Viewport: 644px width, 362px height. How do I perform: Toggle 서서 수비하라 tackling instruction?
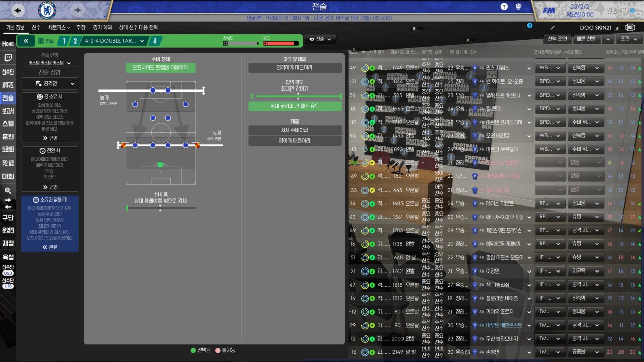pyautogui.click(x=295, y=130)
